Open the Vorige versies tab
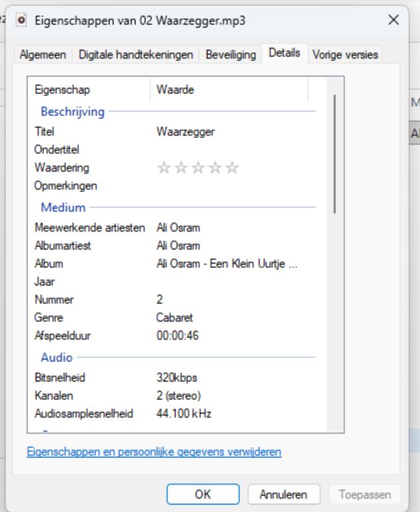This screenshot has height=512, width=420. pyautogui.click(x=345, y=55)
